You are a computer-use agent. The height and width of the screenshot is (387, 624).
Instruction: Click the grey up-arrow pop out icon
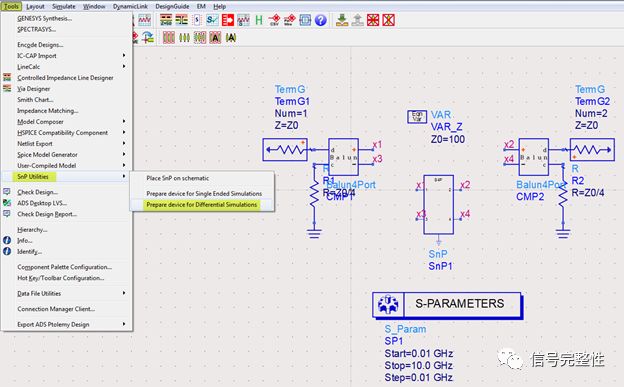[357, 20]
